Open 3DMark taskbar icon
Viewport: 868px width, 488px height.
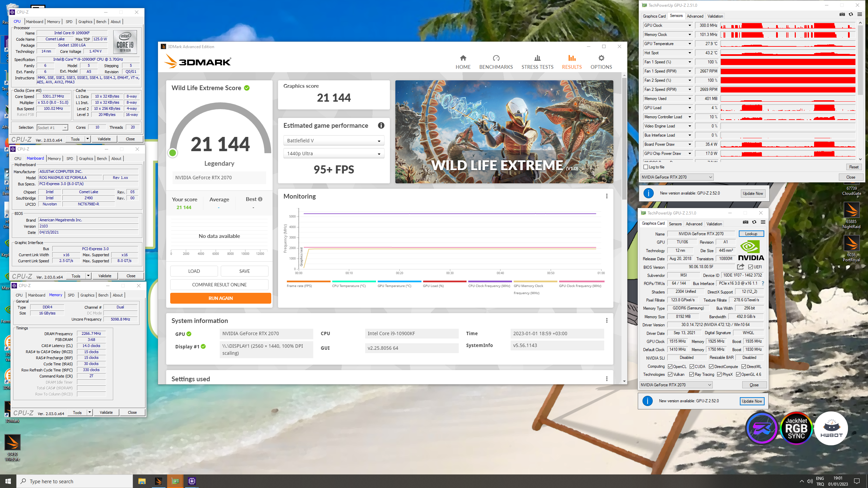pos(158,481)
